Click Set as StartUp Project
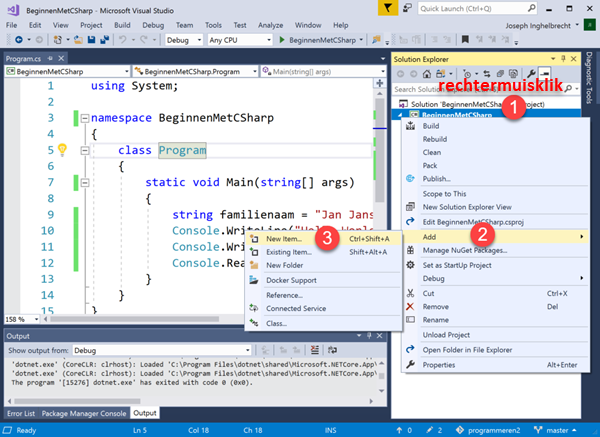Screen dimensions: 600x437 [x=496, y=265]
